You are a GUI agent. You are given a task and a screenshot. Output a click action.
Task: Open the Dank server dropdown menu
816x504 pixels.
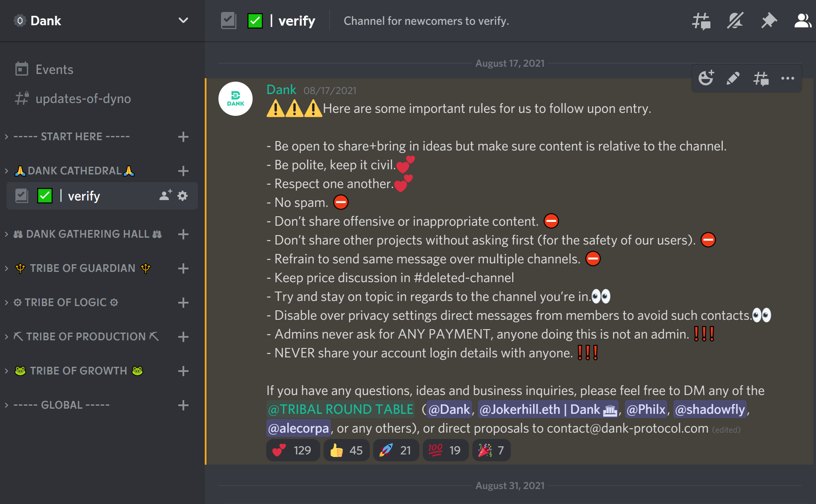[183, 21]
